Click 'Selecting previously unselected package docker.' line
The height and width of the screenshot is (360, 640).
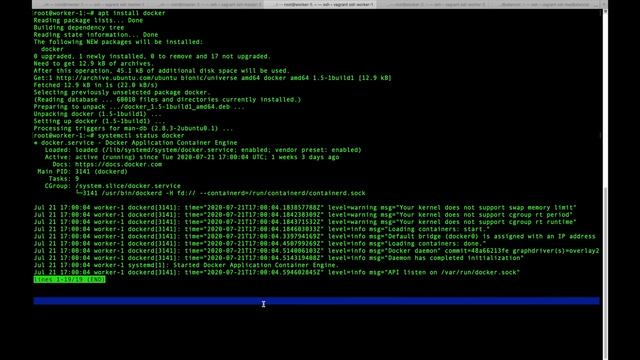click(x=122, y=93)
